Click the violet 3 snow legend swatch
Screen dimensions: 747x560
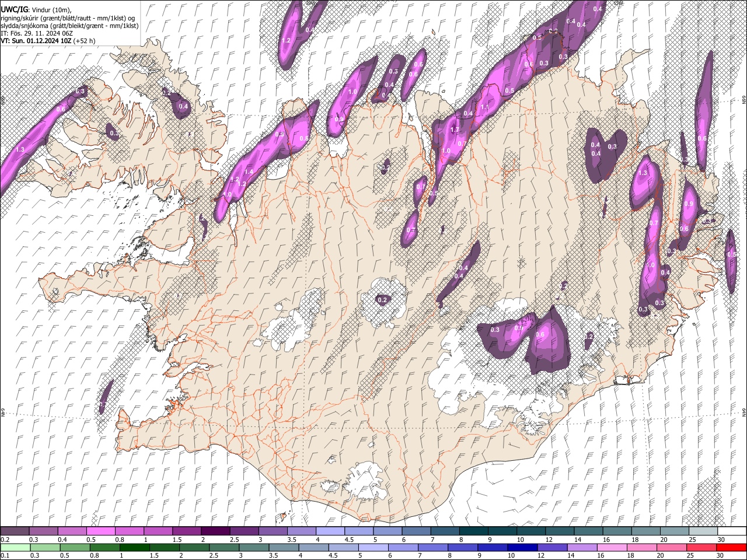pos(273,531)
